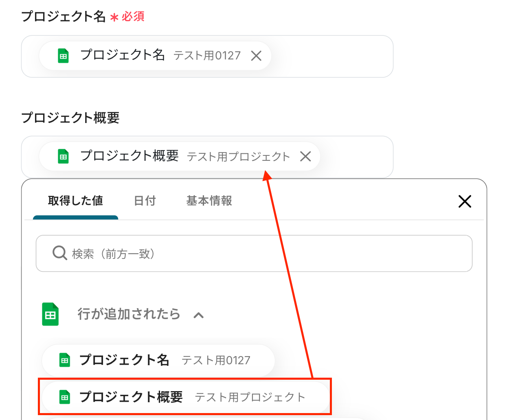
Task: Click empty area of プロジェクト概要 input field
Action: (356, 157)
